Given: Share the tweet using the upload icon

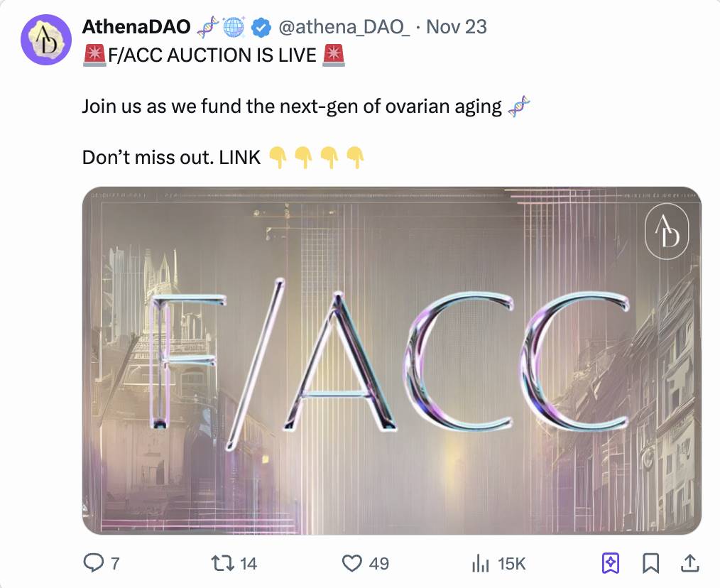Looking at the screenshot, I should 689,562.
